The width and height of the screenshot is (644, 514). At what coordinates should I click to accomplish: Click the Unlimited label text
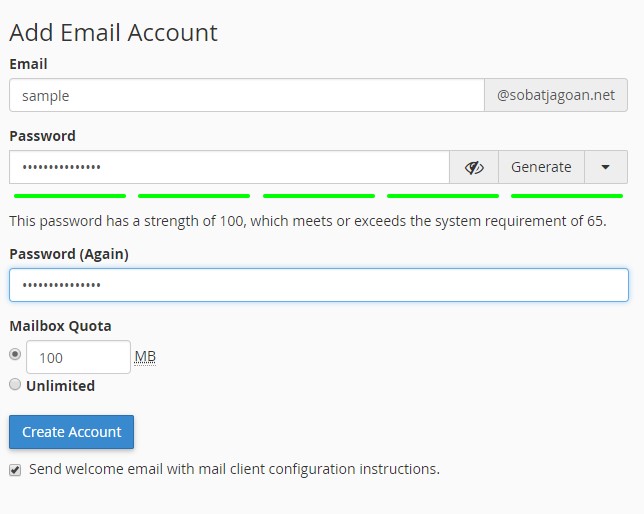coord(60,386)
